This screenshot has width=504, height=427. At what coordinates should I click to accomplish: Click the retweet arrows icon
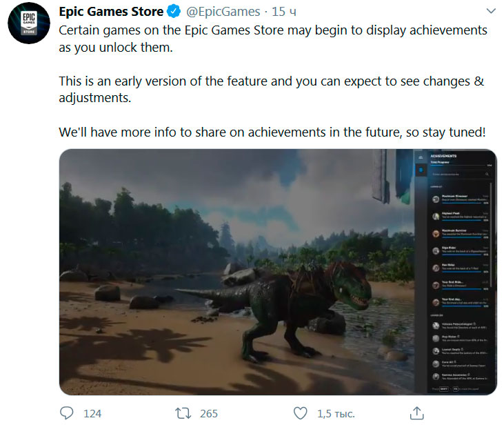183,413
